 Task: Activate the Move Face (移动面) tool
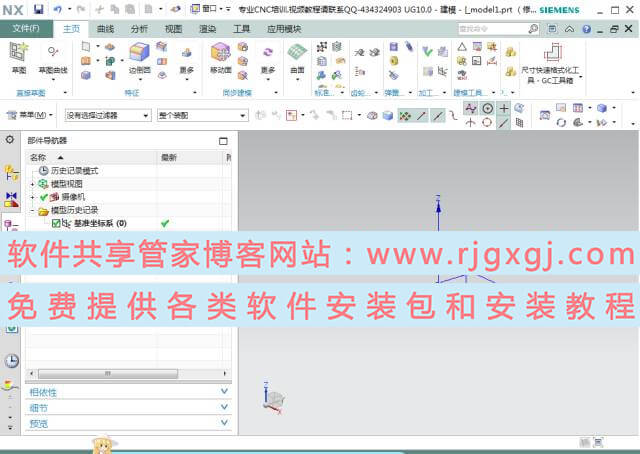pos(221,58)
